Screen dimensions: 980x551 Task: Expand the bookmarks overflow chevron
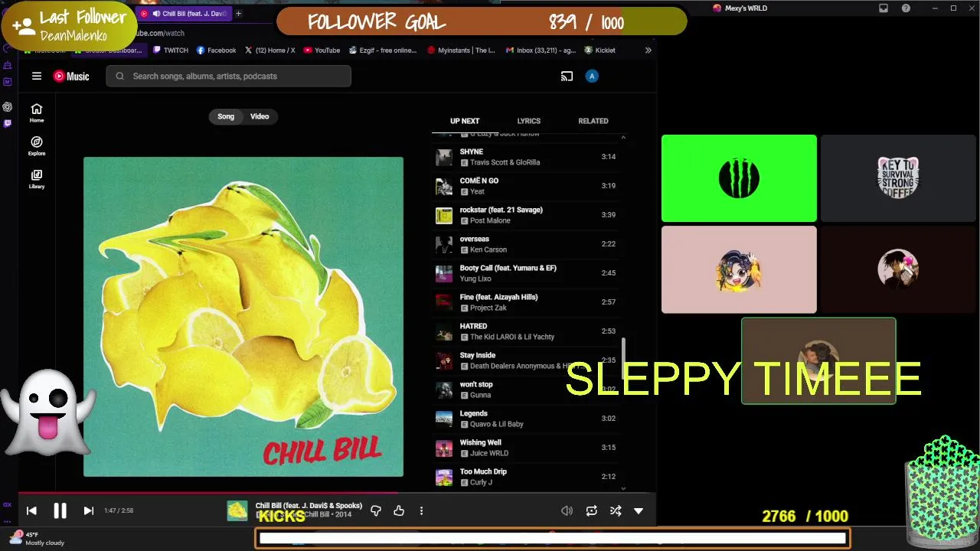(x=648, y=51)
